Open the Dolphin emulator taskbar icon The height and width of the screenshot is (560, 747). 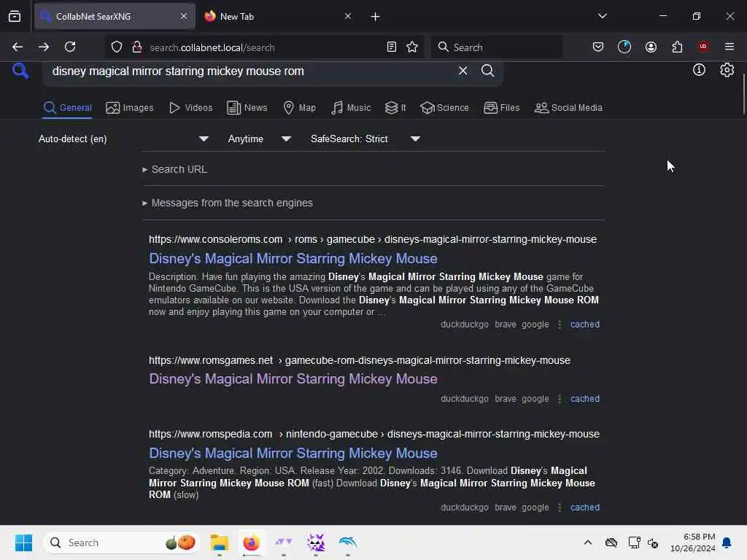coord(348,542)
